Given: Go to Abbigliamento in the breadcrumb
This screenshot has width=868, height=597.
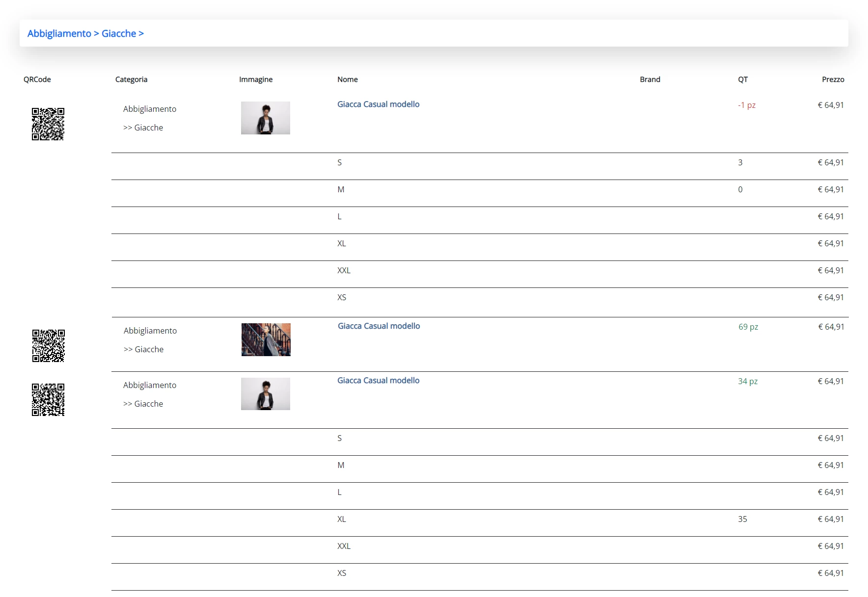Looking at the screenshot, I should [x=59, y=33].
